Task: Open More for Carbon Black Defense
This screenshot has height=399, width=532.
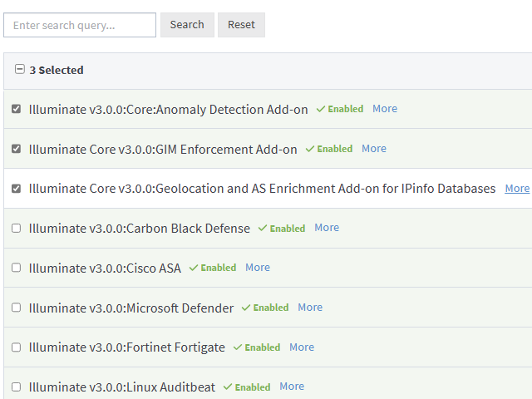Action: [x=327, y=228]
